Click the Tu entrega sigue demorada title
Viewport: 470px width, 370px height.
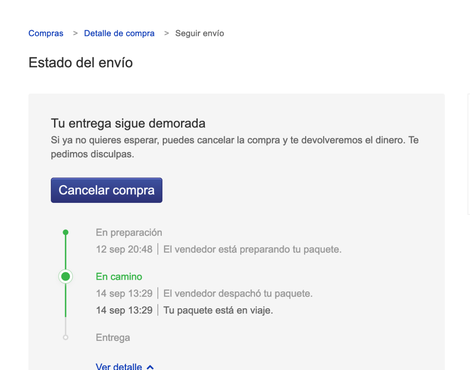pyautogui.click(x=128, y=123)
